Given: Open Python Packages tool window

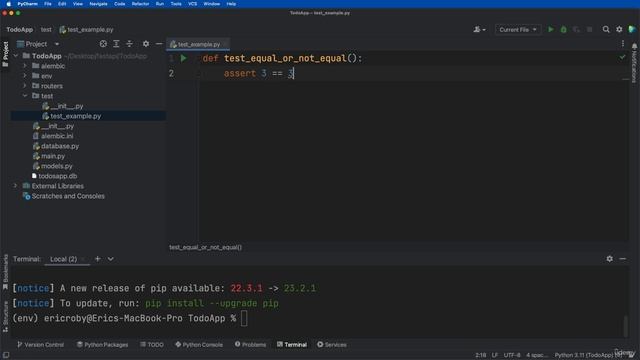Looking at the screenshot, I should [x=102, y=345].
